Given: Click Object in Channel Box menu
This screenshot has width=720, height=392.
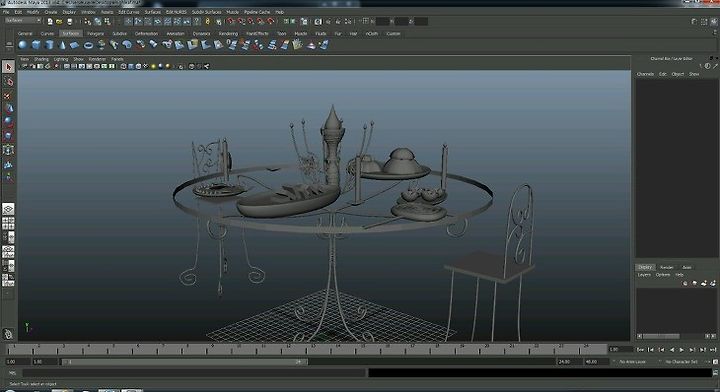Looking at the screenshot, I should pyautogui.click(x=678, y=74).
